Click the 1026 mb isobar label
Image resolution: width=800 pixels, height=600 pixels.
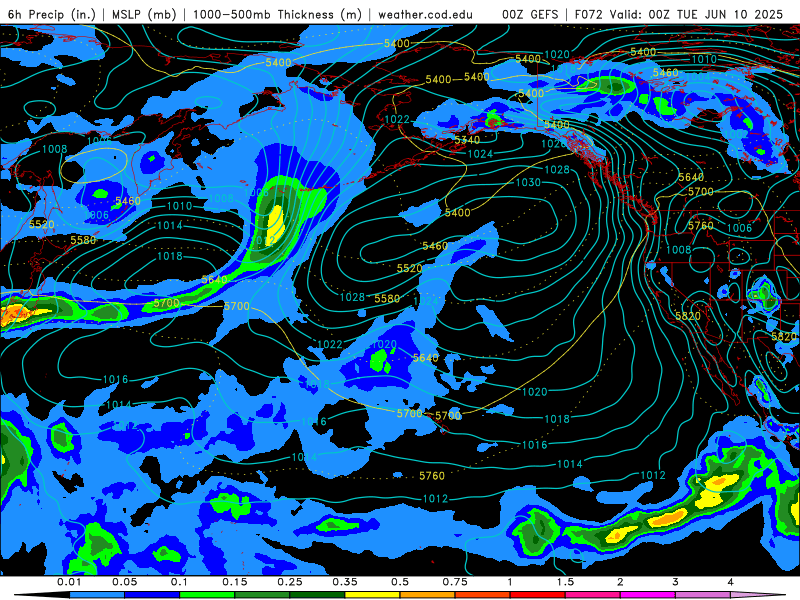click(x=553, y=144)
